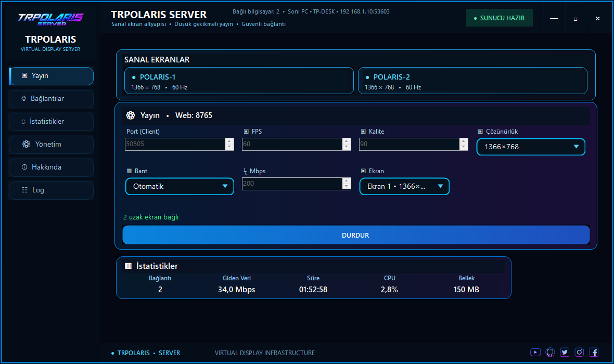Stop streaming with the DURDUR button
The image size is (614, 364).
tap(355, 235)
